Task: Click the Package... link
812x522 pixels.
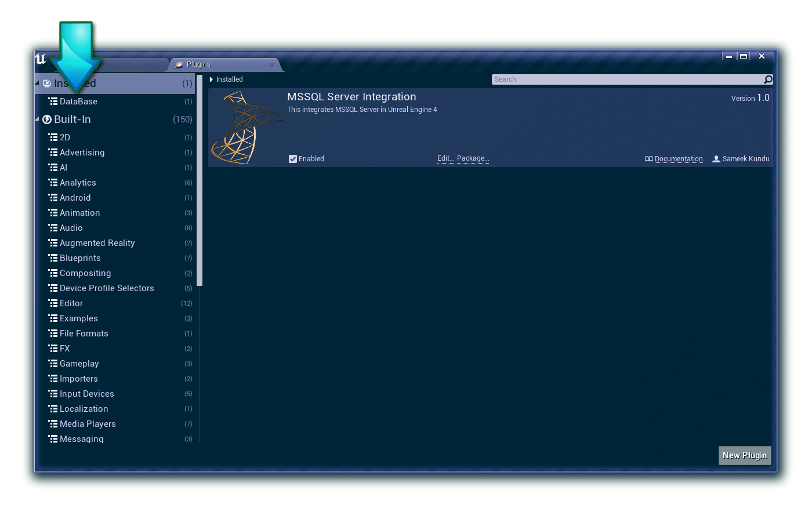Action: 473,158
